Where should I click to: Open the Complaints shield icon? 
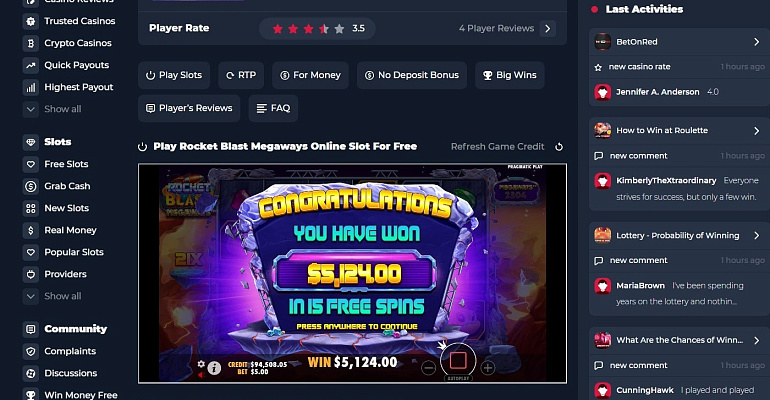pos(30,351)
